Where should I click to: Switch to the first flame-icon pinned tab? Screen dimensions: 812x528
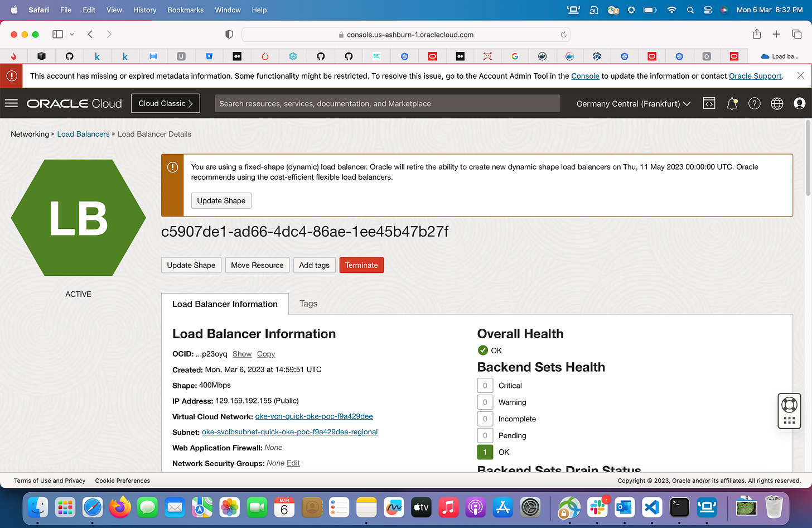coord(13,56)
